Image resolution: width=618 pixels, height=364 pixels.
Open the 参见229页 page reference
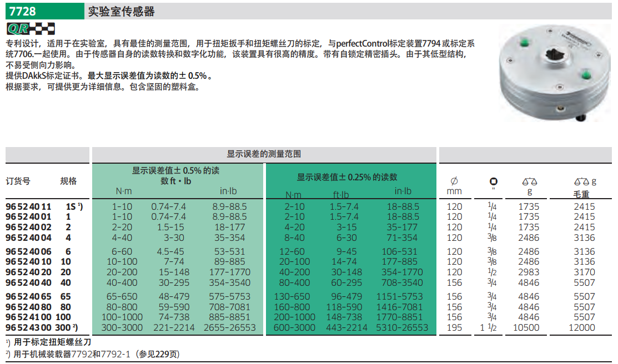pos(159,354)
